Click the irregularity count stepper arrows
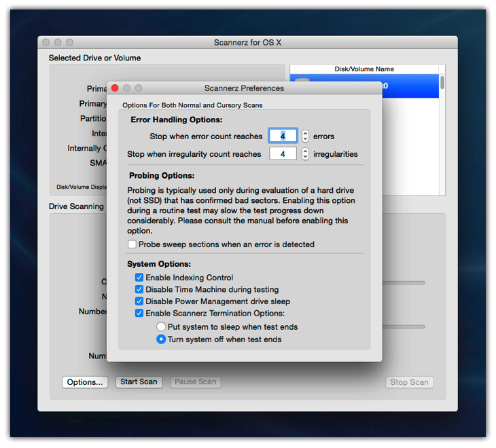 coord(305,154)
